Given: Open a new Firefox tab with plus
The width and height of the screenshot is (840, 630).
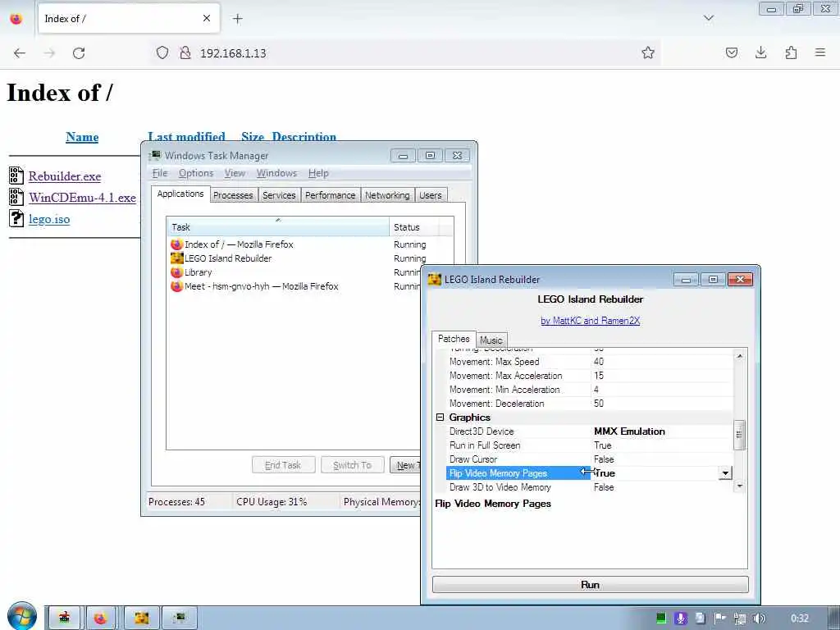Looking at the screenshot, I should pyautogui.click(x=237, y=19).
